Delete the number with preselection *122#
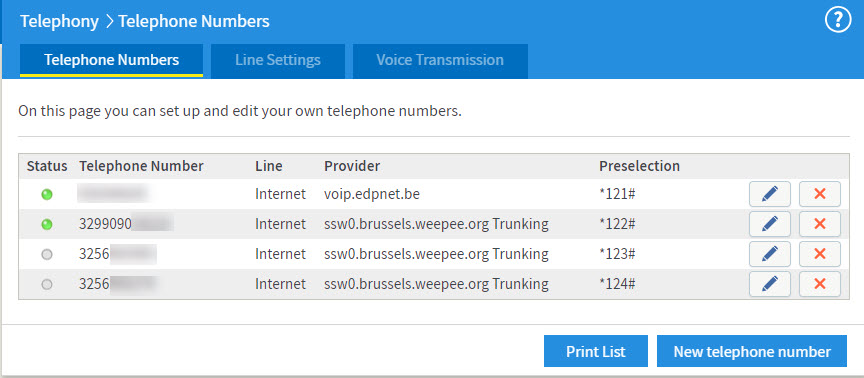This screenshot has width=864, height=378. (x=820, y=224)
